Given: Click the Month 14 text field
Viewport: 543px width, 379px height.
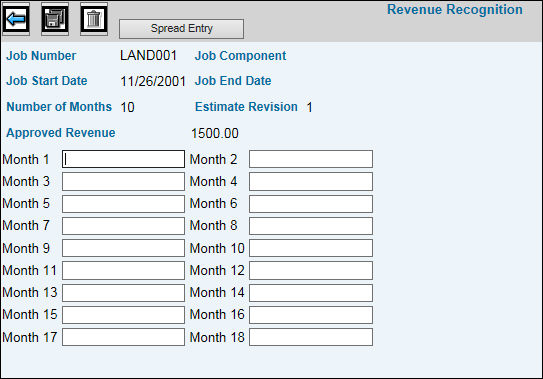Looking at the screenshot, I should (x=311, y=293).
